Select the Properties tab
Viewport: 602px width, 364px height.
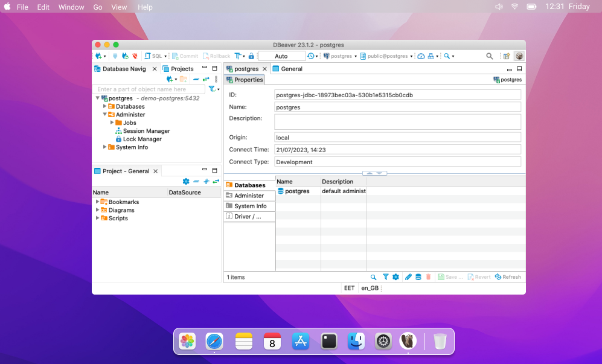(x=245, y=80)
